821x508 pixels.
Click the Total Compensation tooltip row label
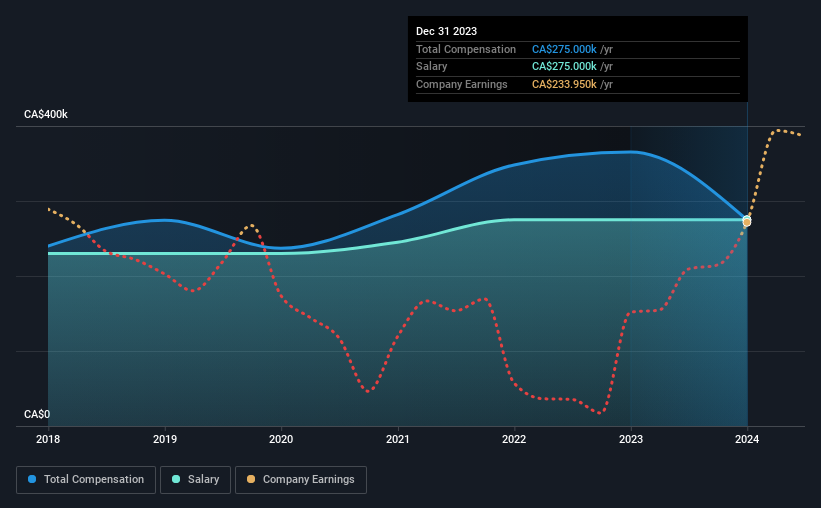coord(466,49)
